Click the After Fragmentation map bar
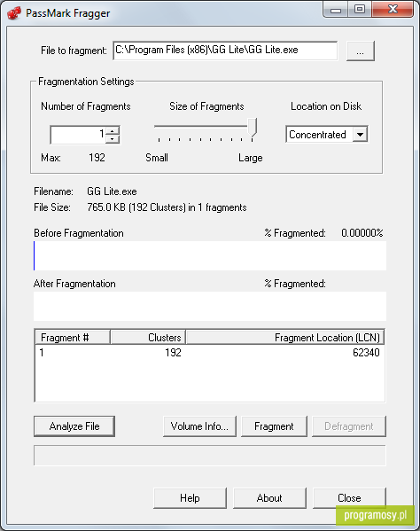This screenshot has height=531, width=420. click(x=210, y=306)
